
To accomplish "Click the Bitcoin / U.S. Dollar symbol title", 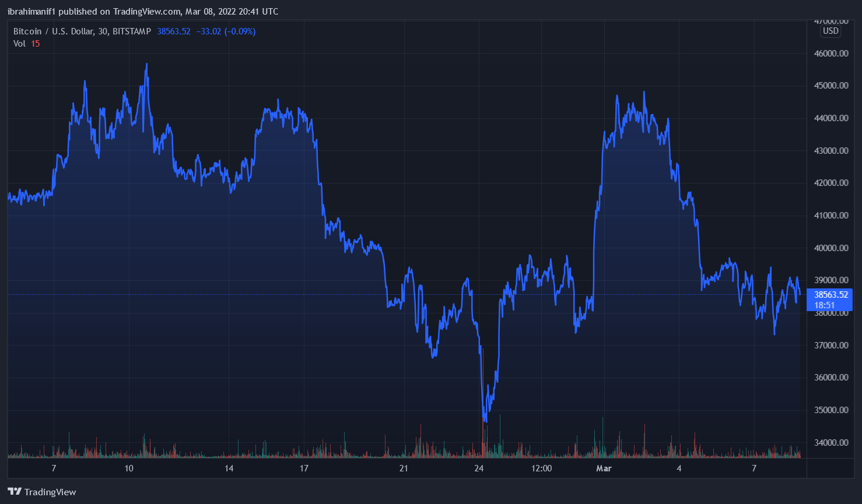I will click(x=82, y=31).
